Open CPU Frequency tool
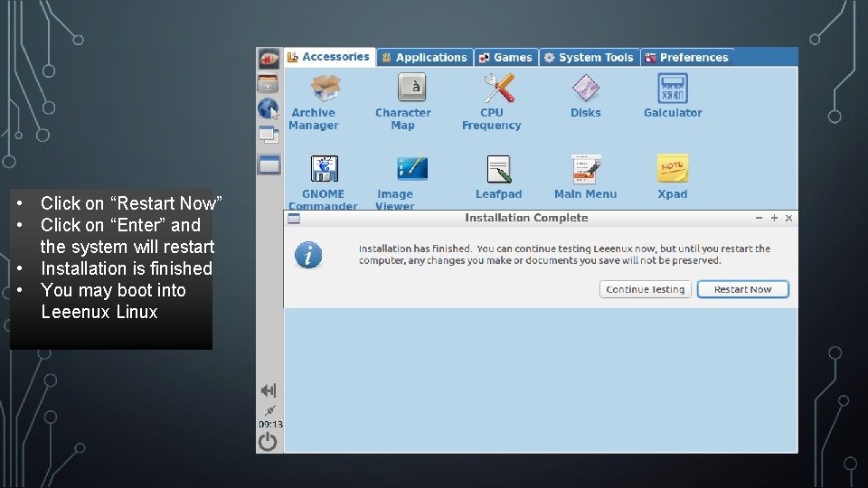 click(x=492, y=103)
